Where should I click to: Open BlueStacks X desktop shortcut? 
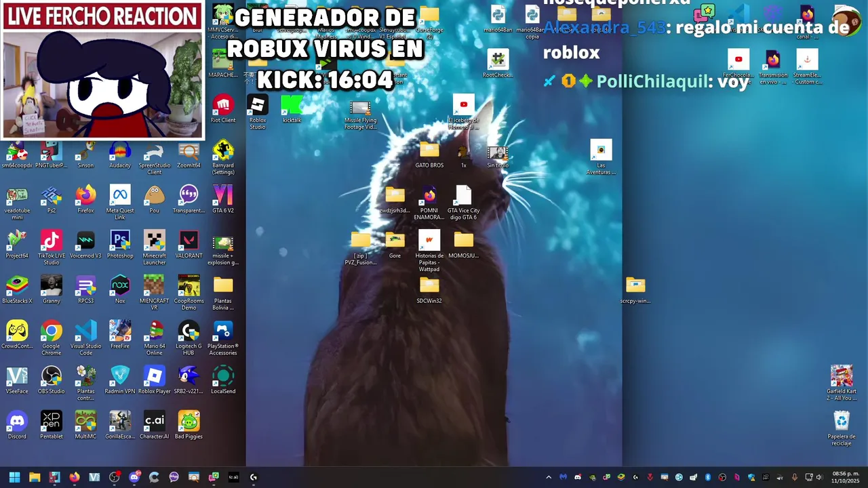(17, 291)
